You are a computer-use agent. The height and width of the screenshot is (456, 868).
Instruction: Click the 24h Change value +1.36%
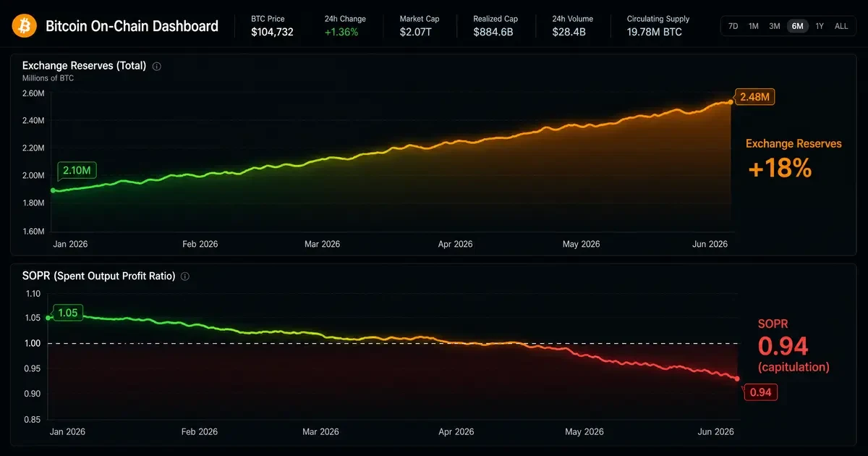(x=341, y=32)
